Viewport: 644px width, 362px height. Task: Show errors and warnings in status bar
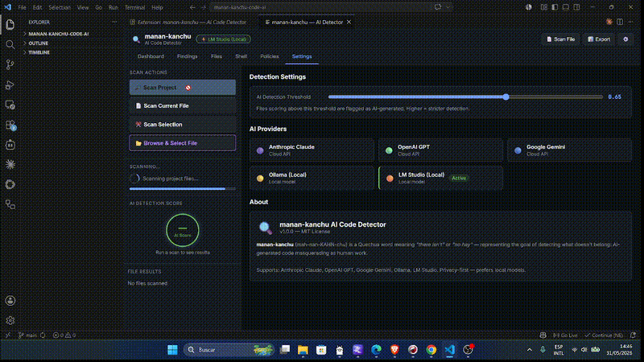point(64,335)
